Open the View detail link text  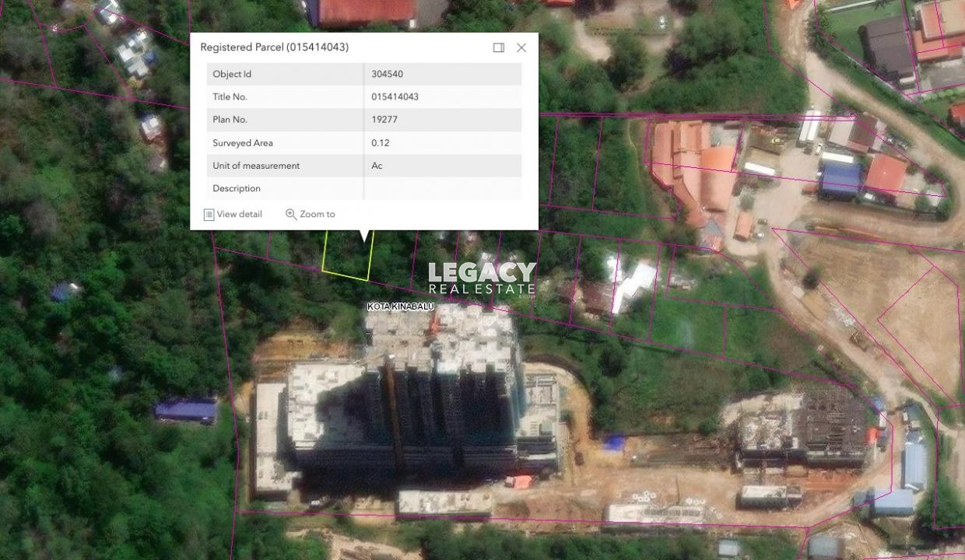pos(239,215)
